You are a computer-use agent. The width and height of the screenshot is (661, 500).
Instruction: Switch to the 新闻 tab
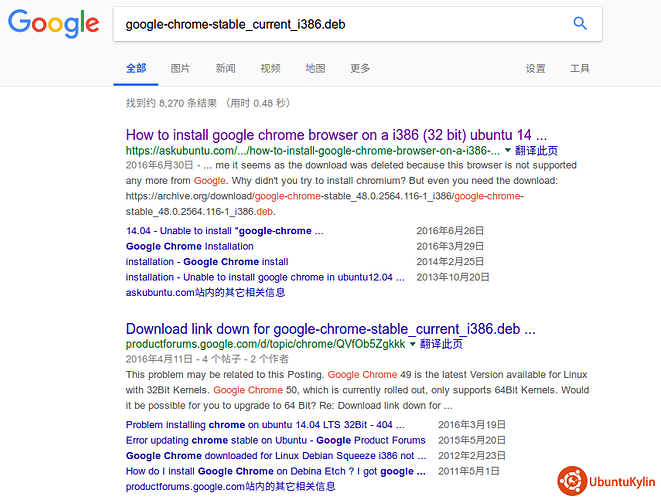click(x=226, y=68)
